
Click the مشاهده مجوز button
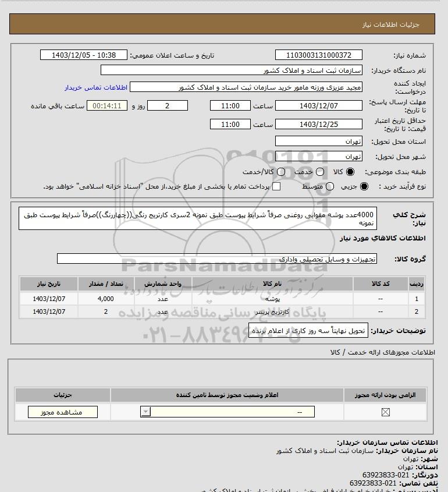tap(63, 412)
